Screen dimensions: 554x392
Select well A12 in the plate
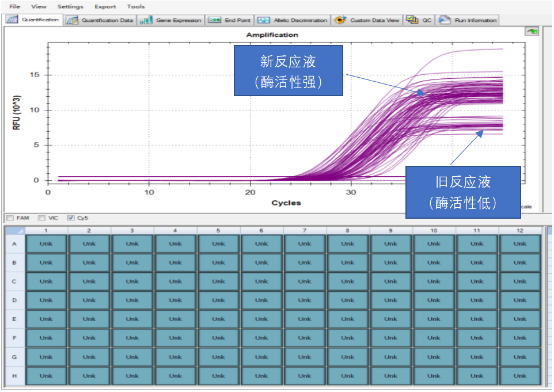coord(519,243)
